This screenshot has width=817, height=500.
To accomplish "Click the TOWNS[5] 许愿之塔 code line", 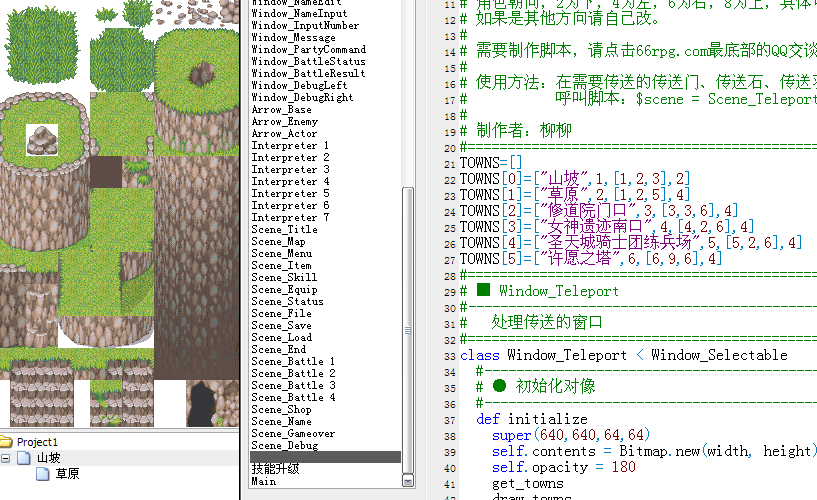I will pyautogui.click(x=591, y=259).
